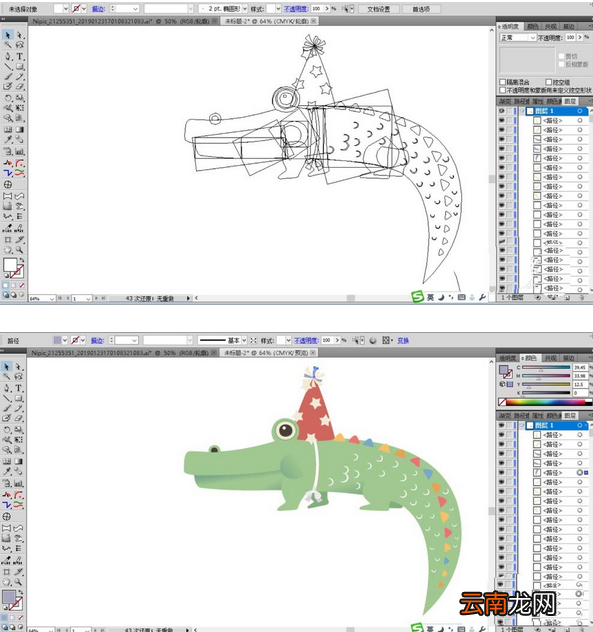Open the 2 pt. 椭圆形 brush dropdown

pyautogui.click(x=245, y=8)
